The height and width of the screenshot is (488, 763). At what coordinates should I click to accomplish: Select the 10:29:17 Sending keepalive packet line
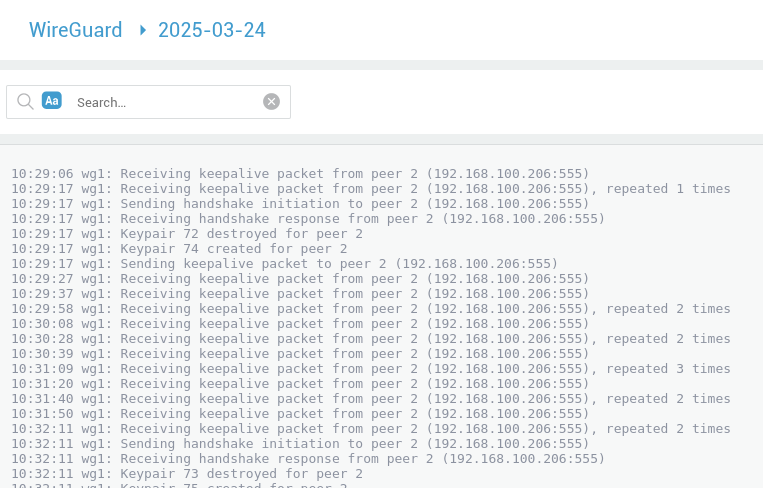[x=285, y=264]
